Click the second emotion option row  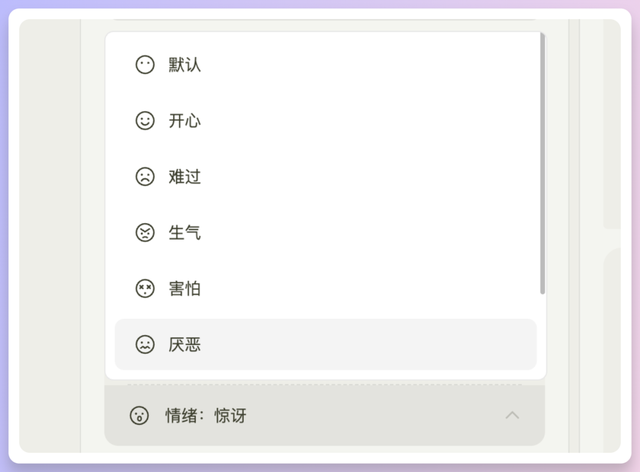coord(325,121)
